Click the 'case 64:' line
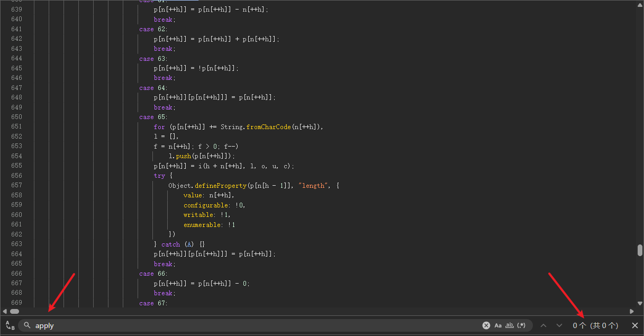The width and height of the screenshot is (644, 336). pos(153,88)
